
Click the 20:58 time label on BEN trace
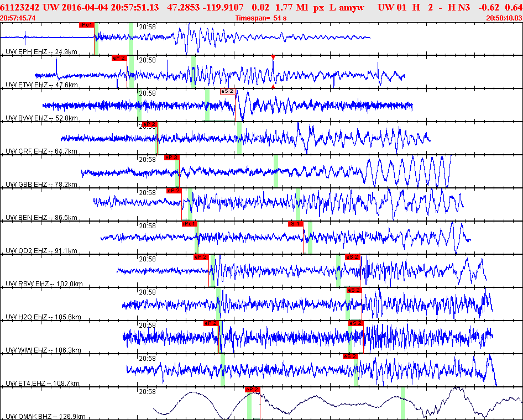pyautogui.click(x=148, y=193)
